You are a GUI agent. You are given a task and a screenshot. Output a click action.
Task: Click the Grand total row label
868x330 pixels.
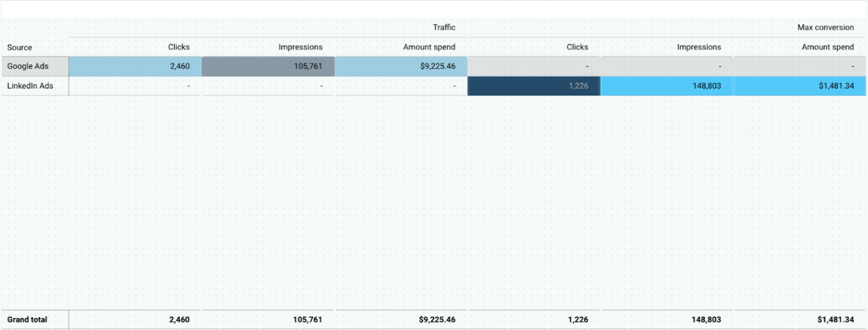(27, 319)
